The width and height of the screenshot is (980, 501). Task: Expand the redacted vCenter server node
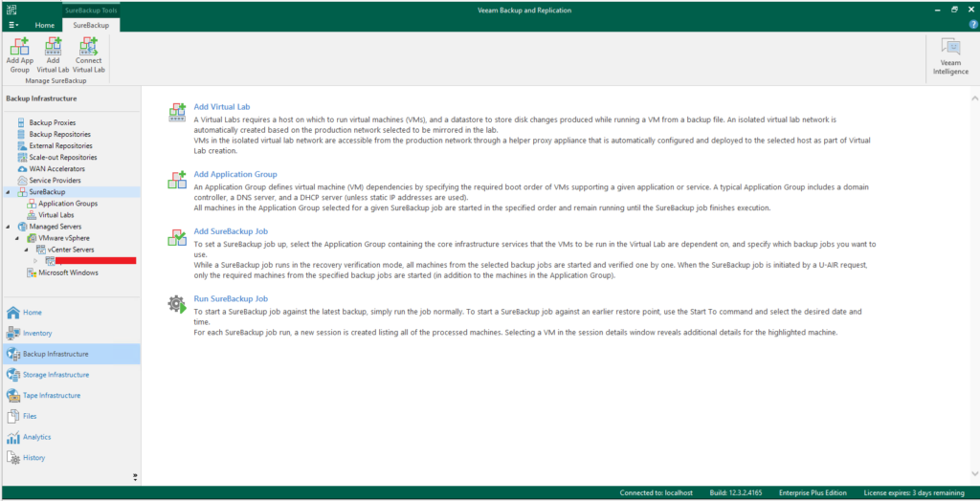(x=35, y=260)
